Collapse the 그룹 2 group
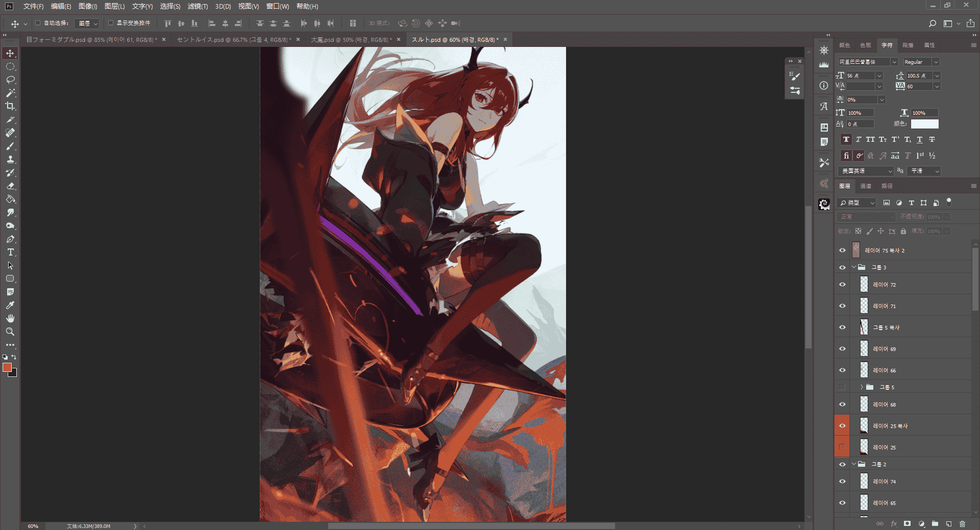 tap(853, 464)
